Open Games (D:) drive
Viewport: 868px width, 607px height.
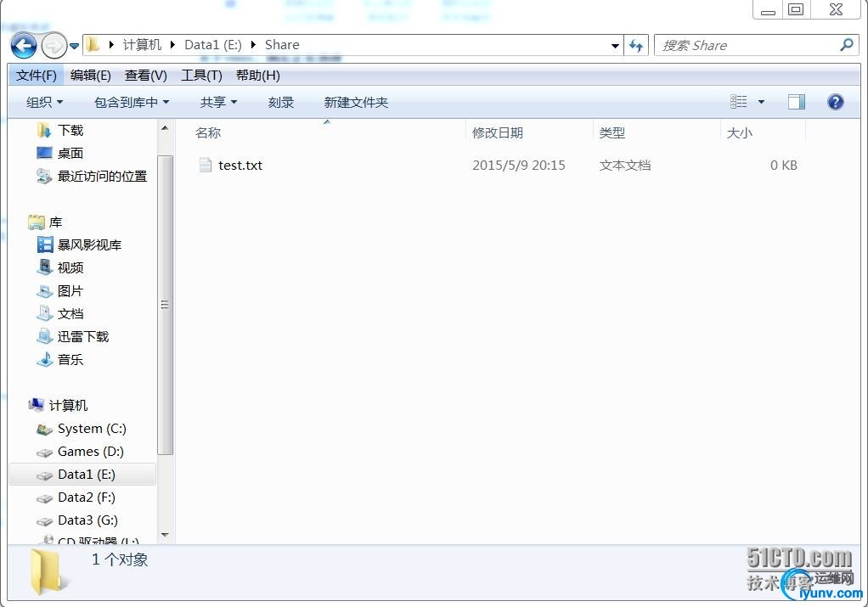(x=90, y=452)
